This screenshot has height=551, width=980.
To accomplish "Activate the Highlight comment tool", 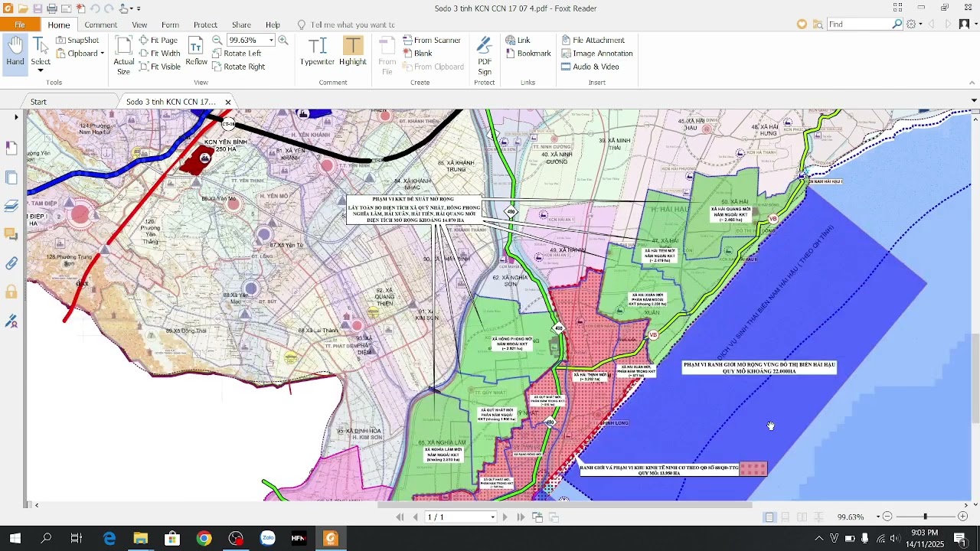I will 353,51.
